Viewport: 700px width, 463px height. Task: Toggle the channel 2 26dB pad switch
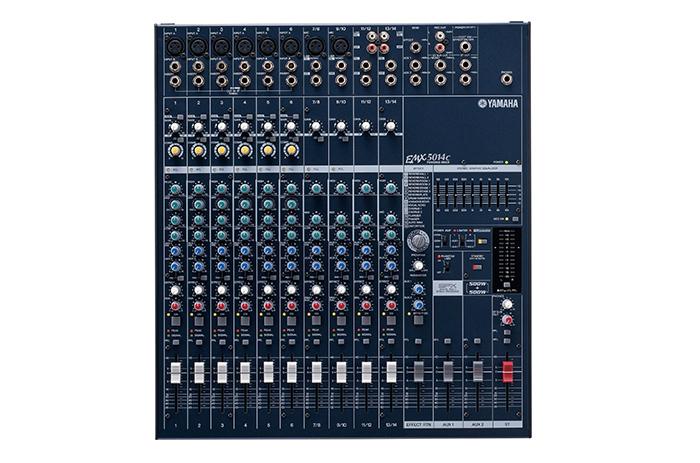204,117
